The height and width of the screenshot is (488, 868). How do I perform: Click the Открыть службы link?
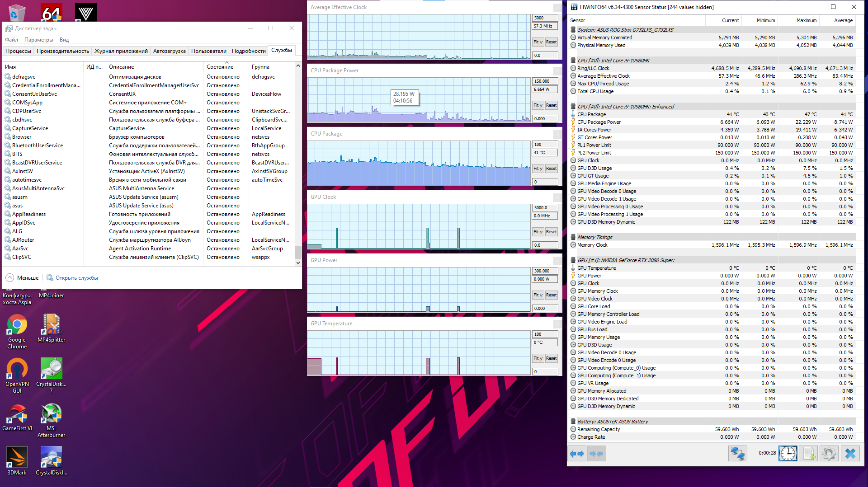[x=77, y=278]
